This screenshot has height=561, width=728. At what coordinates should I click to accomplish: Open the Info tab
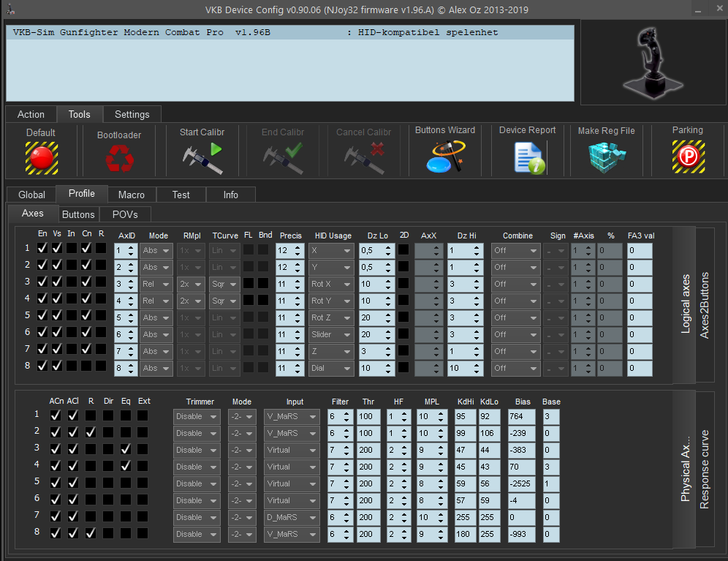click(x=231, y=195)
